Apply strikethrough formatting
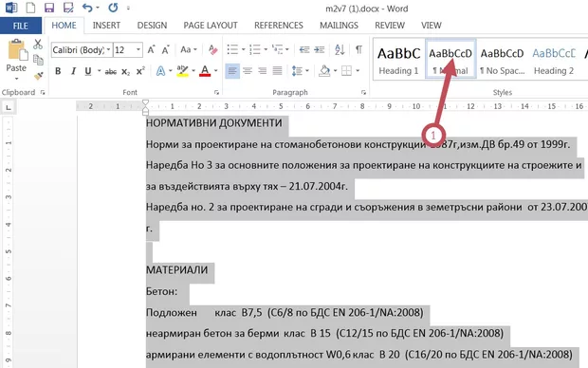This screenshot has height=368, width=588. pyautogui.click(x=111, y=71)
